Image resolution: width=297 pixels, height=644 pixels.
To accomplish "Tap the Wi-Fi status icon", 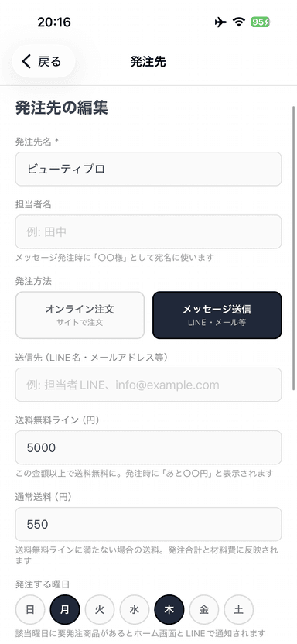I will click(238, 22).
